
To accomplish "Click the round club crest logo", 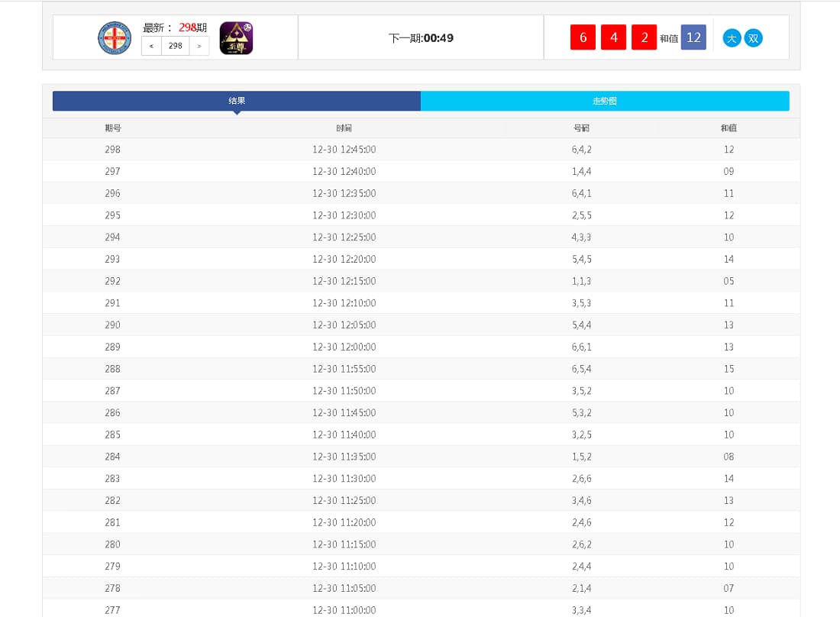I will tap(115, 38).
